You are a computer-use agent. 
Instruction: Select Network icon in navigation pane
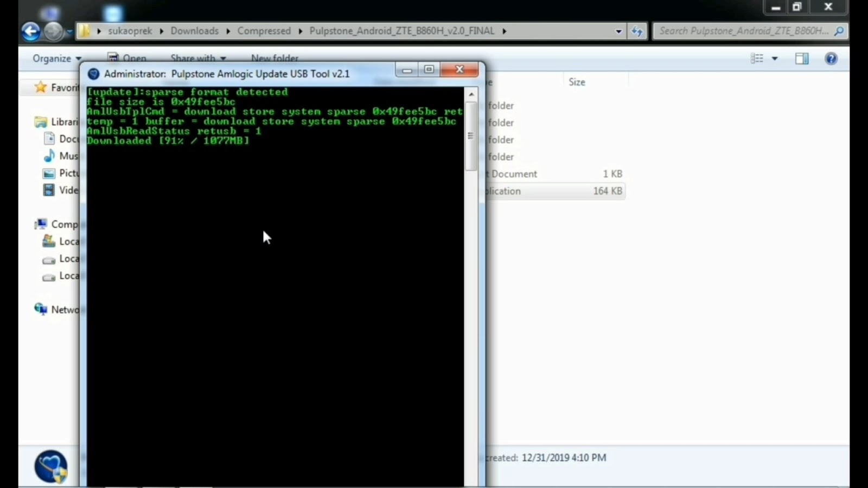tap(41, 309)
